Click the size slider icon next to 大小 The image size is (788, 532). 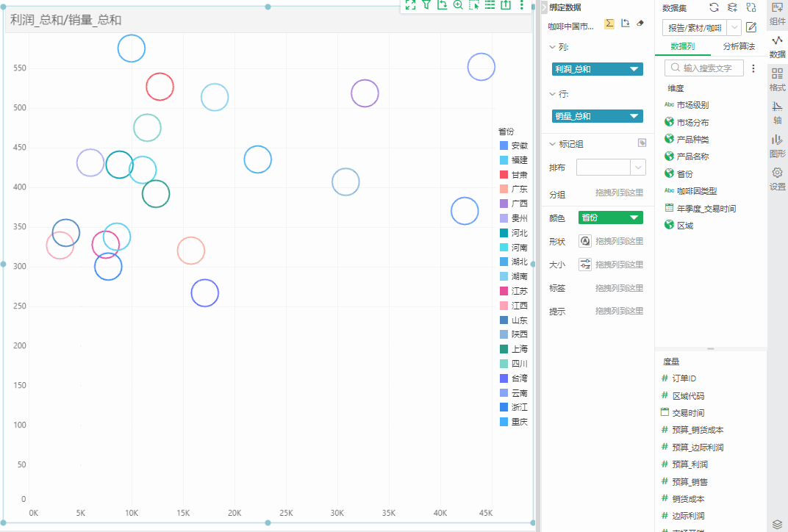click(585, 265)
